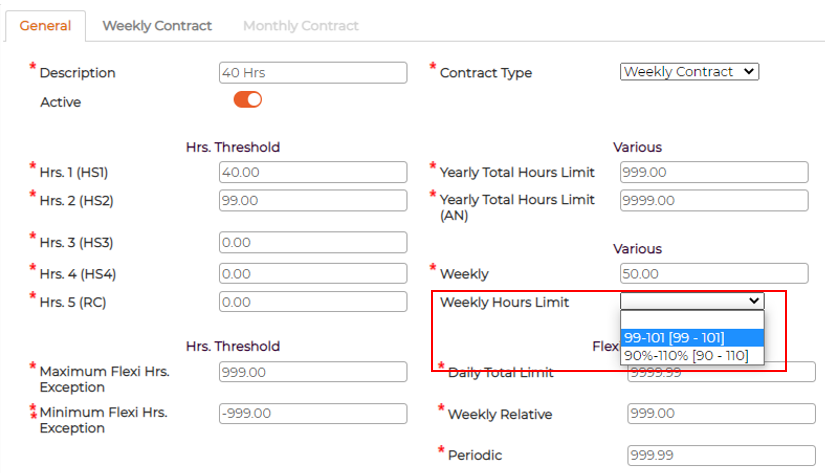This screenshot has height=475, width=825.
Task: Focus the Yearly Total Hours Limit (AN) field
Action: click(714, 200)
